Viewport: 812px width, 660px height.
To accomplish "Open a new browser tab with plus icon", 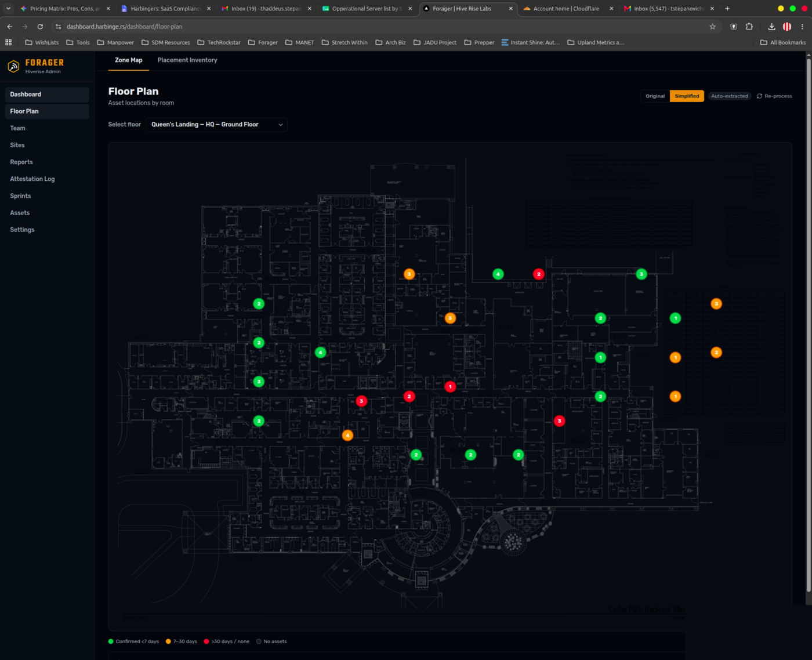I will pyautogui.click(x=727, y=9).
